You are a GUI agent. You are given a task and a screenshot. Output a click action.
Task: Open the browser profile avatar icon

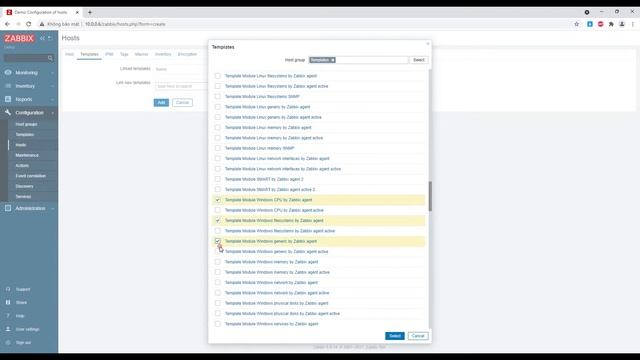622,24
